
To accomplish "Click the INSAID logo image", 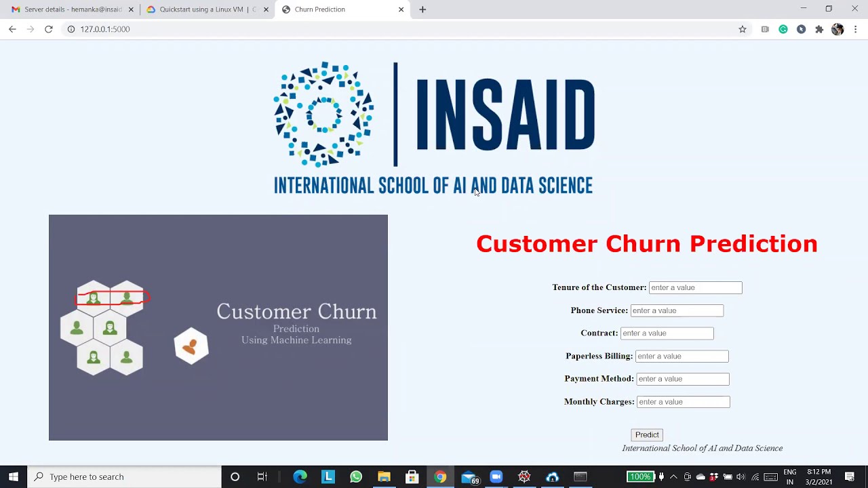I will tap(434, 127).
